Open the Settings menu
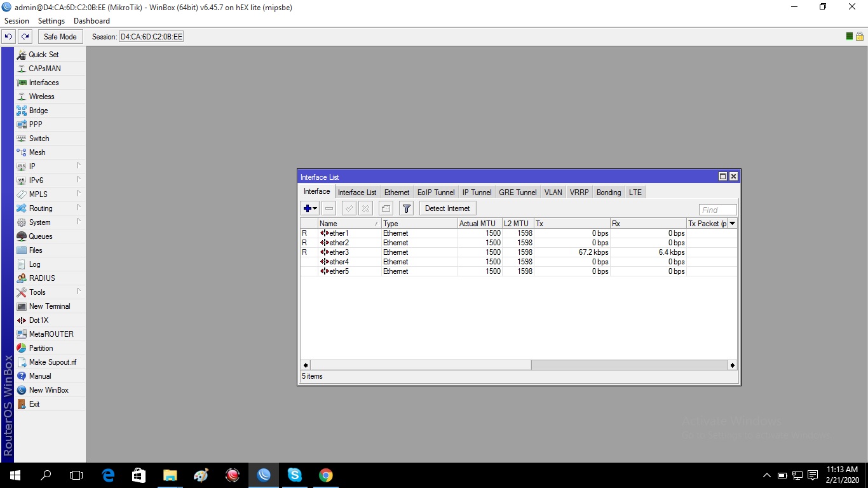868x488 pixels. point(51,21)
